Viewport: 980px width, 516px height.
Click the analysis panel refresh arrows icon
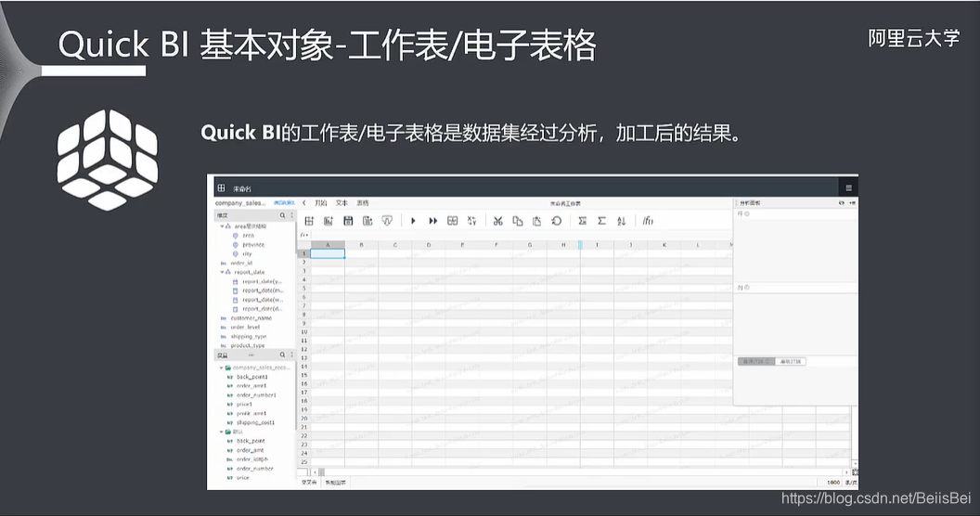click(x=841, y=203)
